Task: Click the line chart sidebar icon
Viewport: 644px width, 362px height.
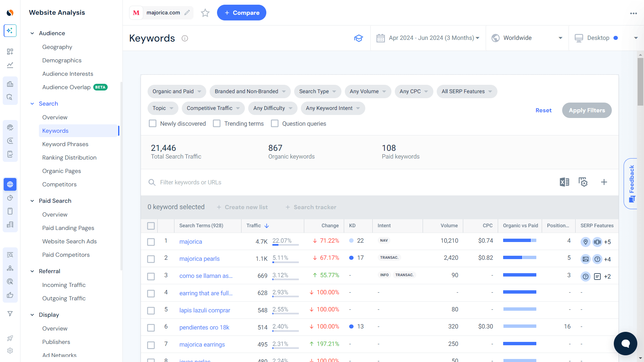Action: coord(10,65)
